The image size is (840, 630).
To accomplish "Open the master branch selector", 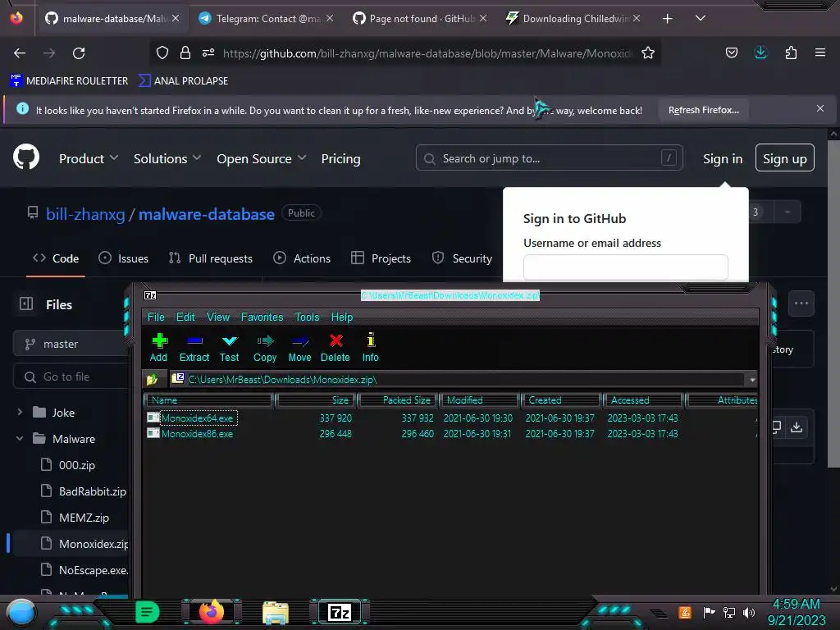I will 70,344.
